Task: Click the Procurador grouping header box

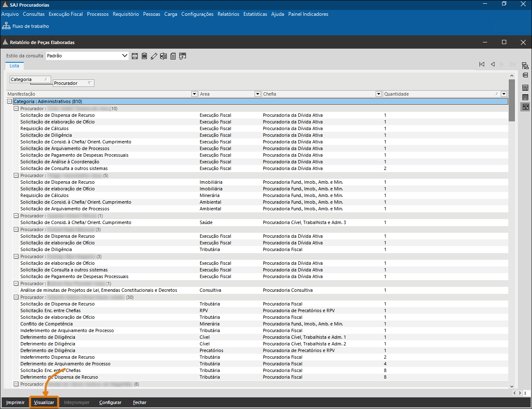Action: coord(73,83)
